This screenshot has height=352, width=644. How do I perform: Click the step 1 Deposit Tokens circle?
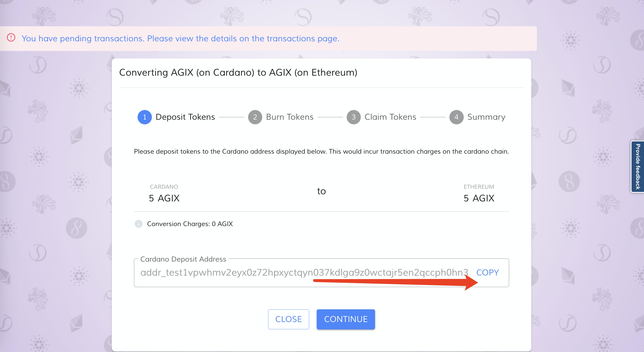pyautogui.click(x=144, y=117)
